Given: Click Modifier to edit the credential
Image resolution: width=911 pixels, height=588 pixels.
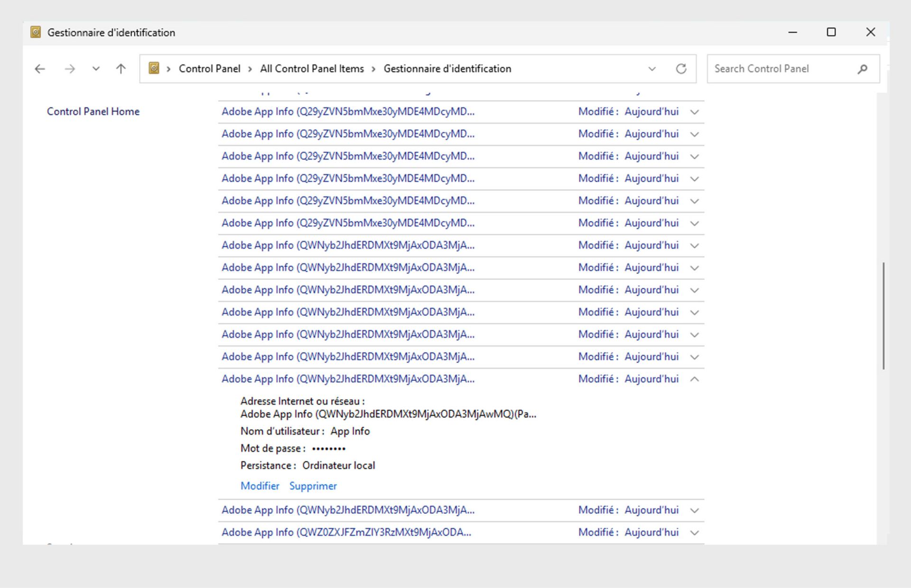Looking at the screenshot, I should coord(260,486).
